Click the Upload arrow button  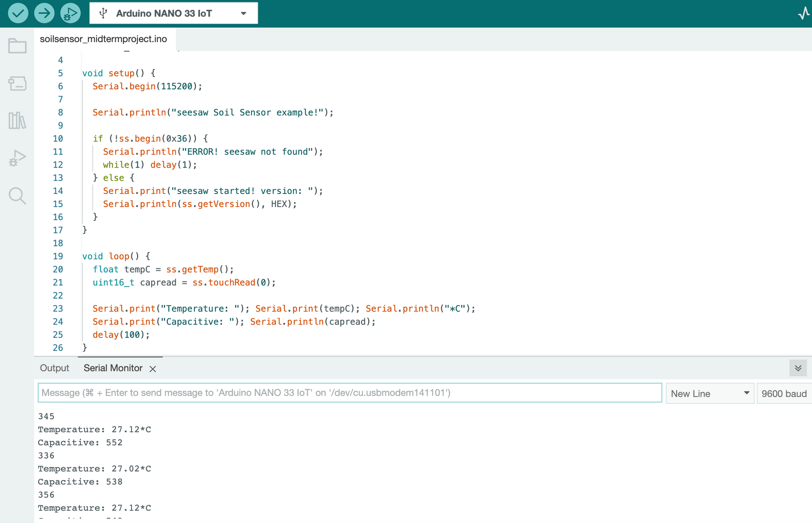tap(44, 13)
